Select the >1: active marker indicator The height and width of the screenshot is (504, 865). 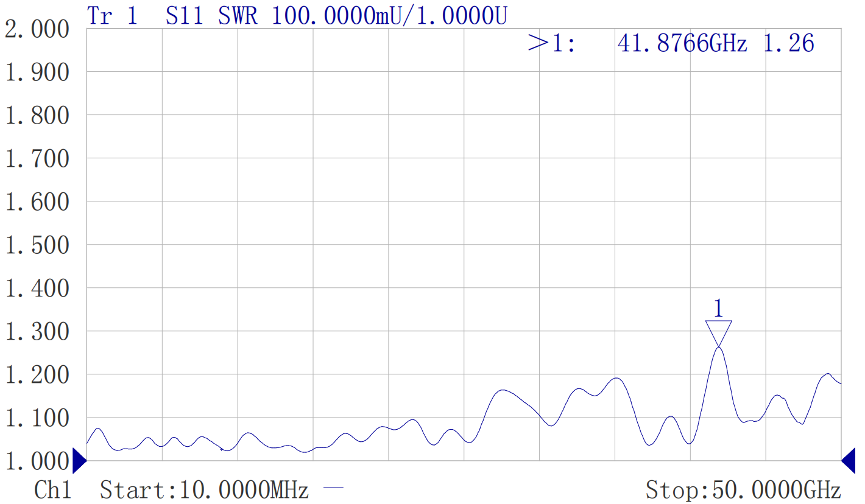click(551, 43)
